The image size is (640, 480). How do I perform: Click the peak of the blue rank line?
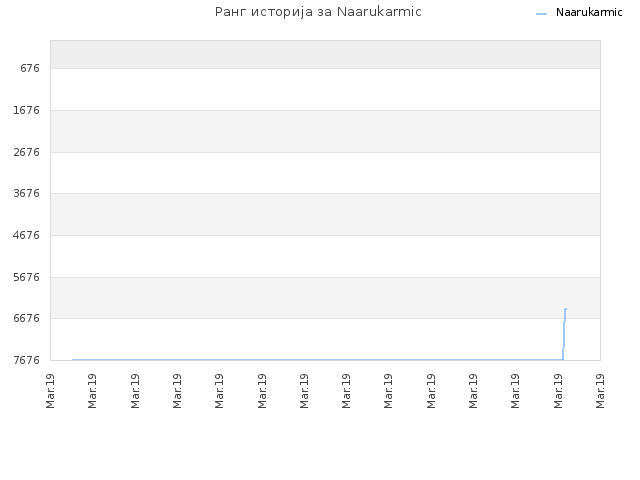click(566, 309)
